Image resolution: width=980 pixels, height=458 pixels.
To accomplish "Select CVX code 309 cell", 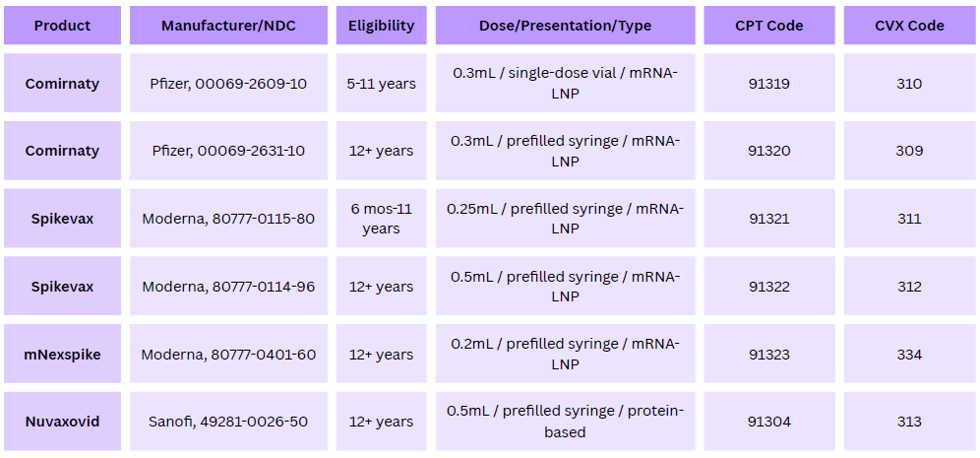I will [909, 151].
